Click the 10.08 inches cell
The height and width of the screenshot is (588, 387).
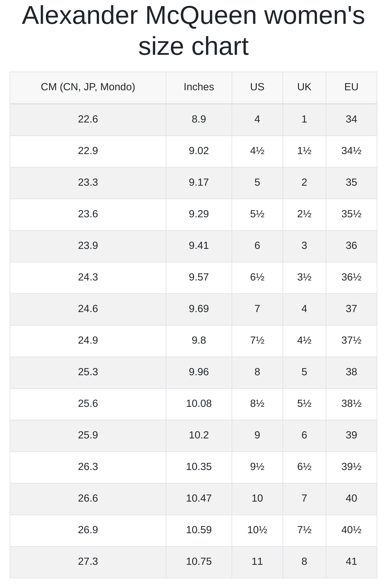[x=199, y=404]
